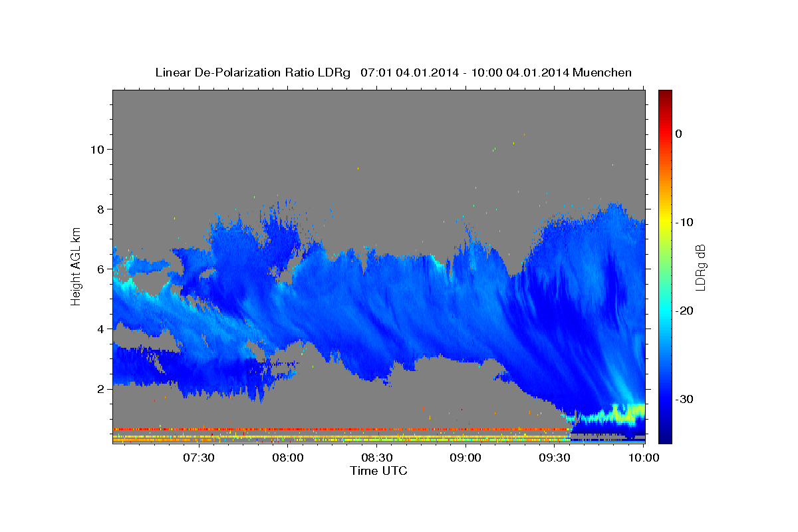The height and width of the screenshot is (532, 798).
Task: Click the plot title 'Linear De-Polarization Ratio LDRg'
Action: coord(252,72)
